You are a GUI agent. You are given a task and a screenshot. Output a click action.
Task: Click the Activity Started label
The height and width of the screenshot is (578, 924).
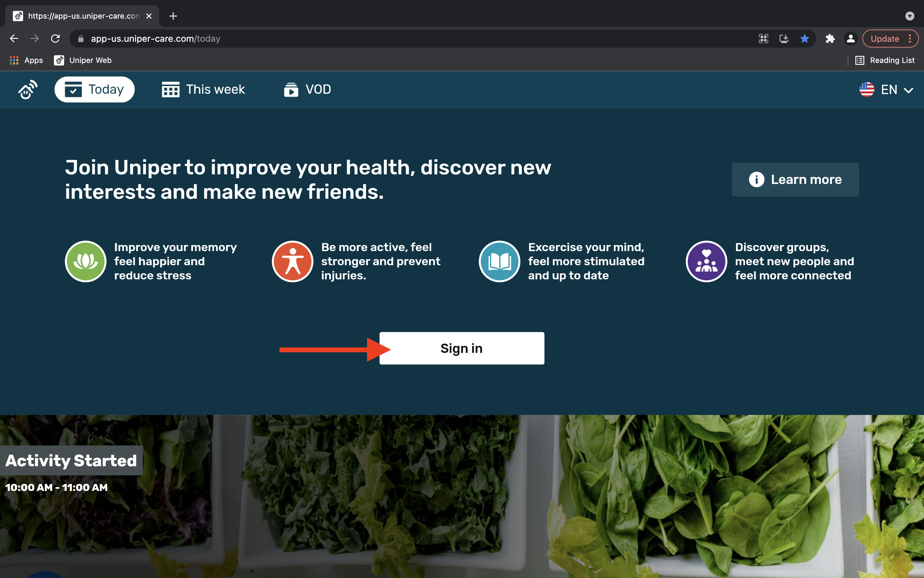72,460
